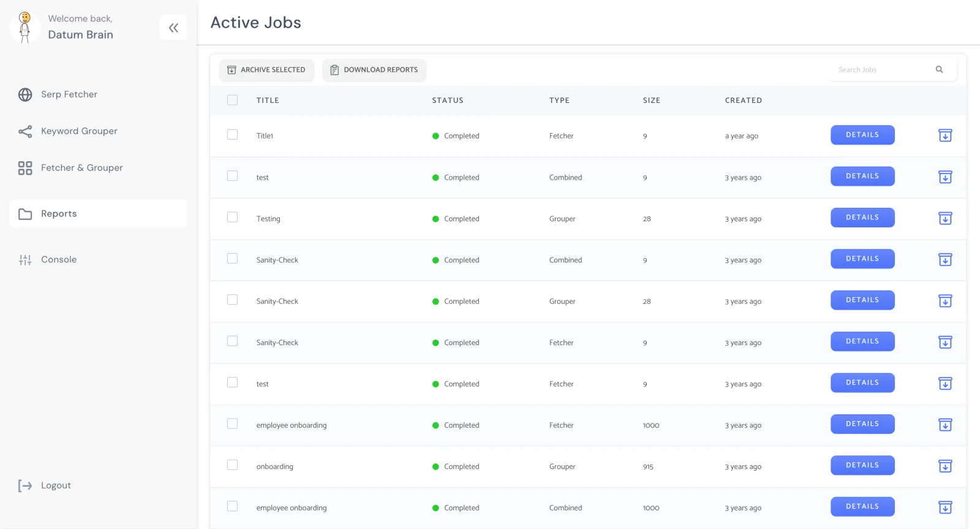Click "a year ago" created value

742,136
